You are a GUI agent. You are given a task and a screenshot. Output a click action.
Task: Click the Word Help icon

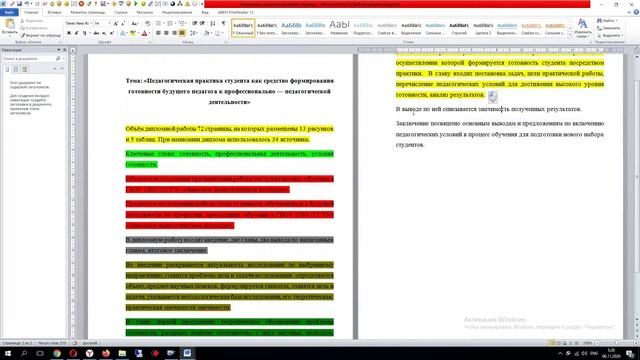(x=636, y=12)
